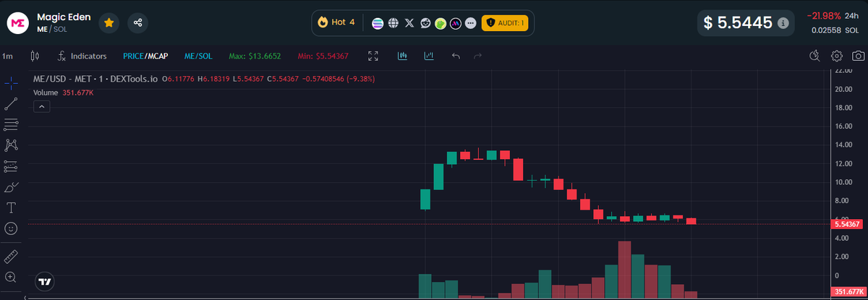This screenshot has width=868, height=300.
Task: Click the Min: $5.54367 label
Action: [323, 56]
